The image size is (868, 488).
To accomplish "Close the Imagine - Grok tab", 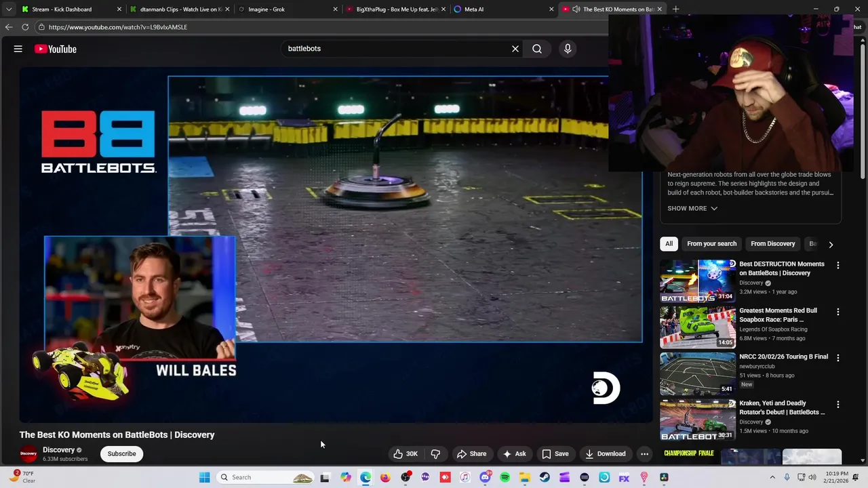I will coord(335,9).
